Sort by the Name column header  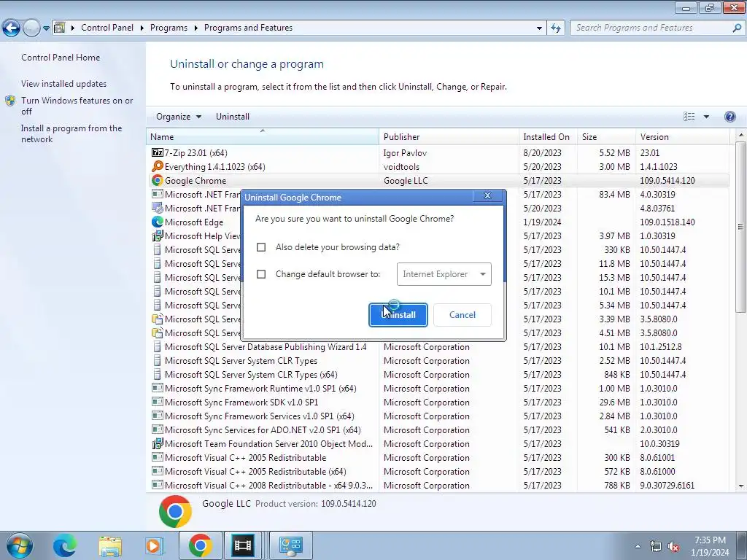[x=263, y=136]
